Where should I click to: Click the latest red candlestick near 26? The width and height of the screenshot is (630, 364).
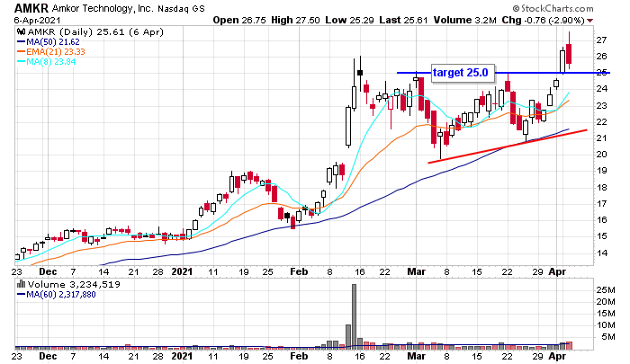569,54
